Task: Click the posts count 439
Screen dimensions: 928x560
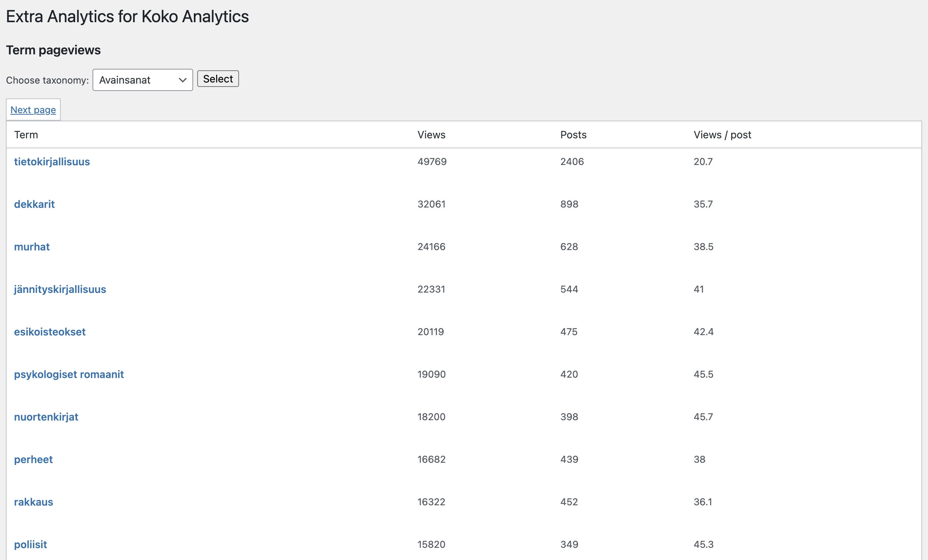Action: click(x=569, y=459)
